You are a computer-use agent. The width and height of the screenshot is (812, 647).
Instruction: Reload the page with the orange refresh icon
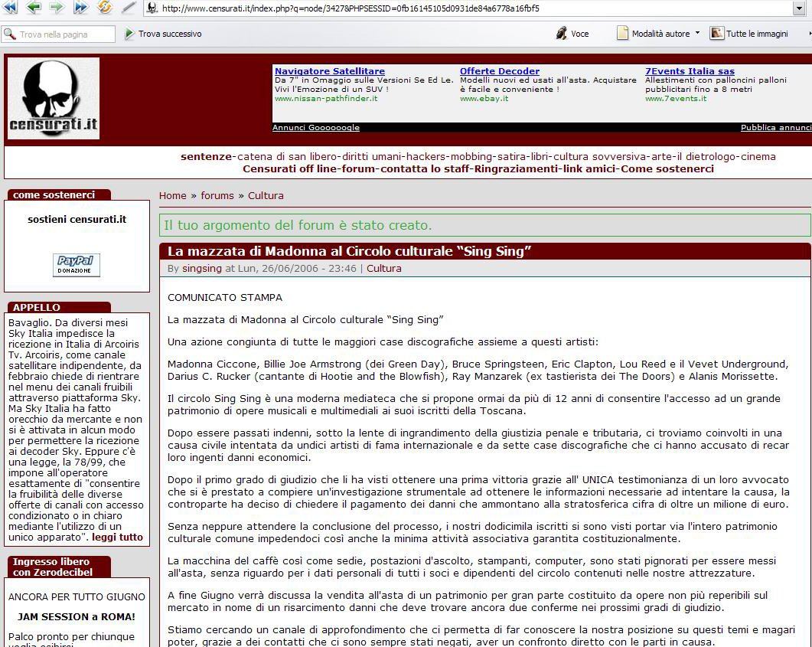[x=104, y=8]
